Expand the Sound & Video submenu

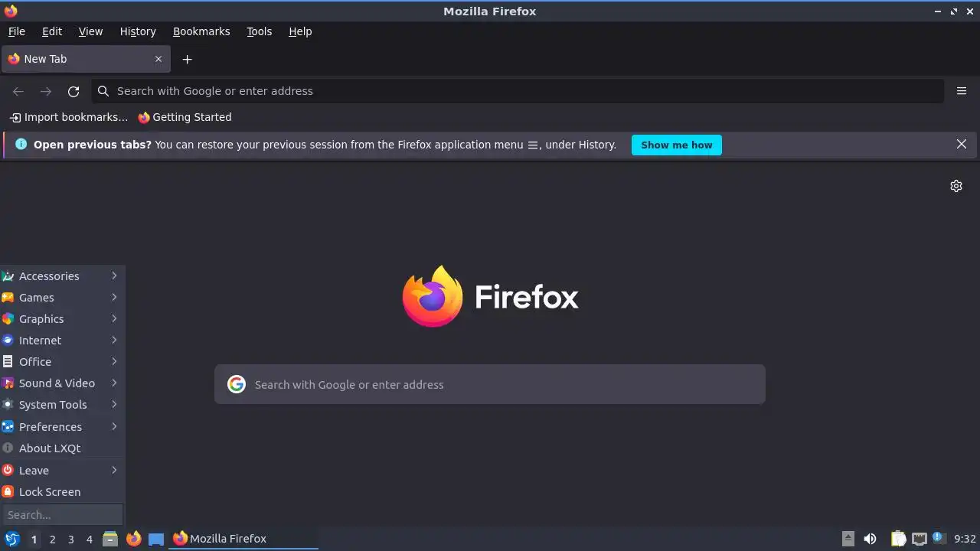coord(62,383)
